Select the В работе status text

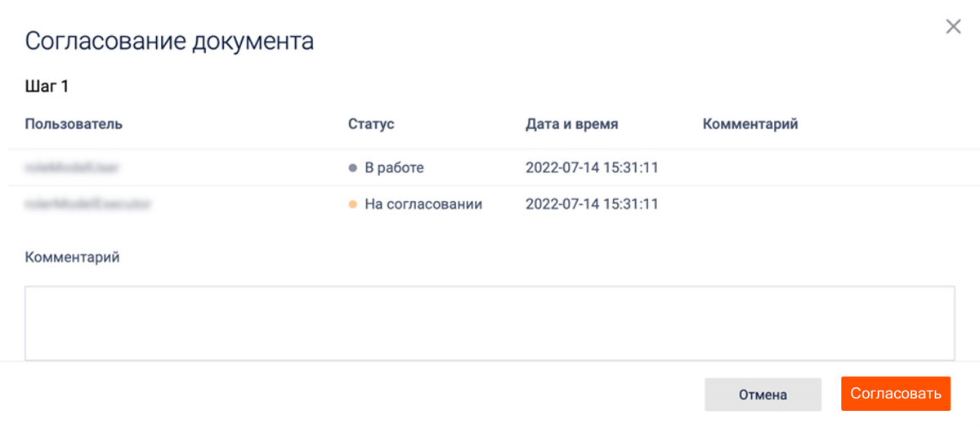point(394,168)
